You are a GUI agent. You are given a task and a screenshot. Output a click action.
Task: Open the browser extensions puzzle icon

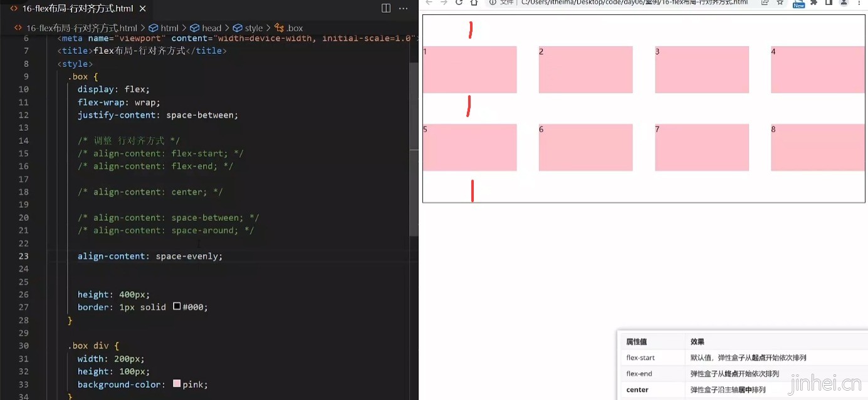pos(814,3)
